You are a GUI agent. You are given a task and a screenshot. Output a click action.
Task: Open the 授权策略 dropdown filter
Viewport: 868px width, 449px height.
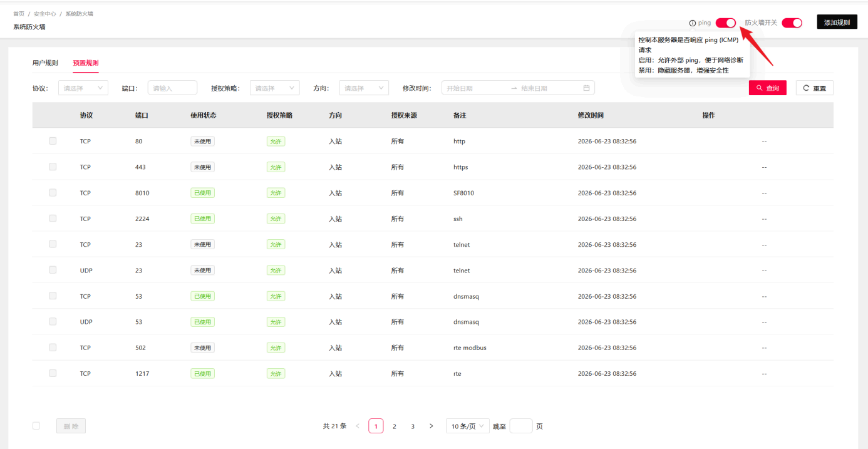275,88
